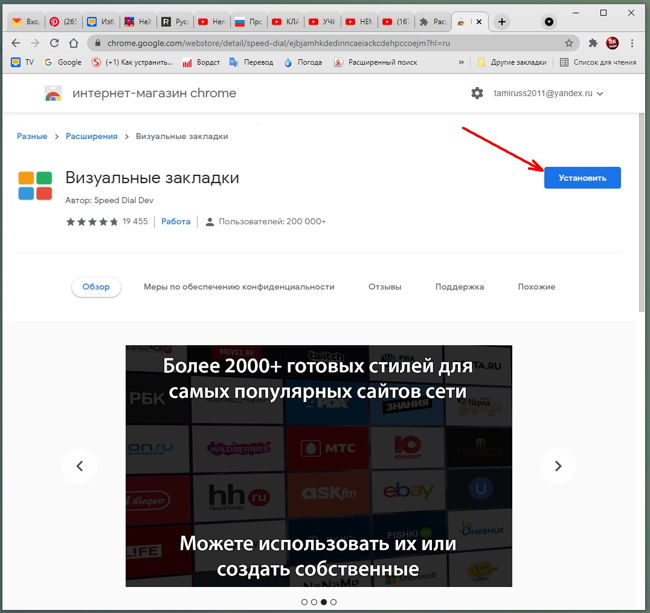Switch to the Похожие tab

tap(536, 287)
